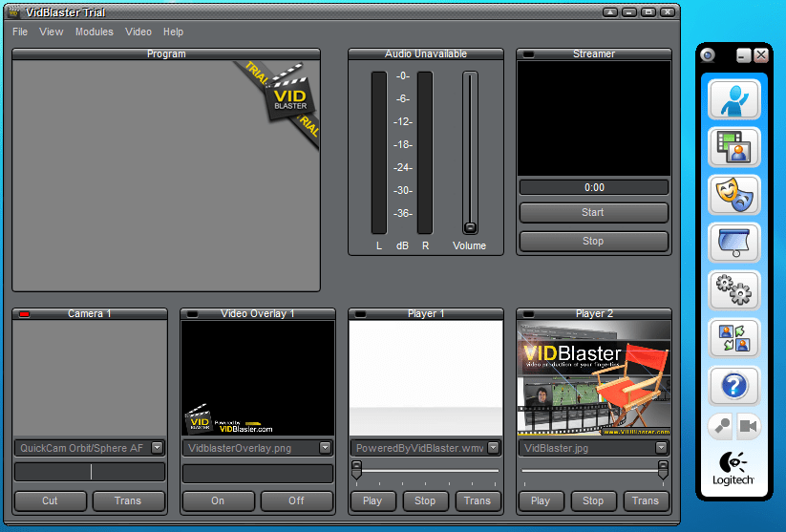786x532 pixels.
Task: Expand the PoweredByVidBlaster.wmv dropdown
Action: 493,447
